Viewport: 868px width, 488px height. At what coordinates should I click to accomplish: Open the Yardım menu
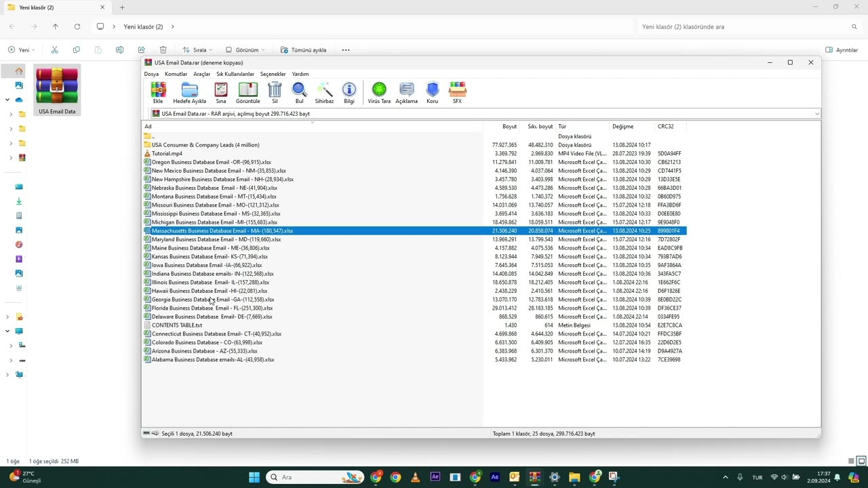(x=300, y=74)
